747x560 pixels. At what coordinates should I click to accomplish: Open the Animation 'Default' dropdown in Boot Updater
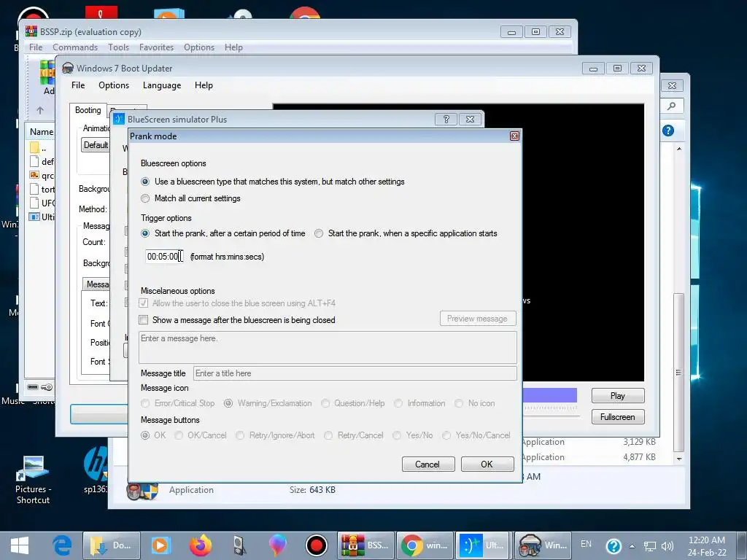click(96, 145)
